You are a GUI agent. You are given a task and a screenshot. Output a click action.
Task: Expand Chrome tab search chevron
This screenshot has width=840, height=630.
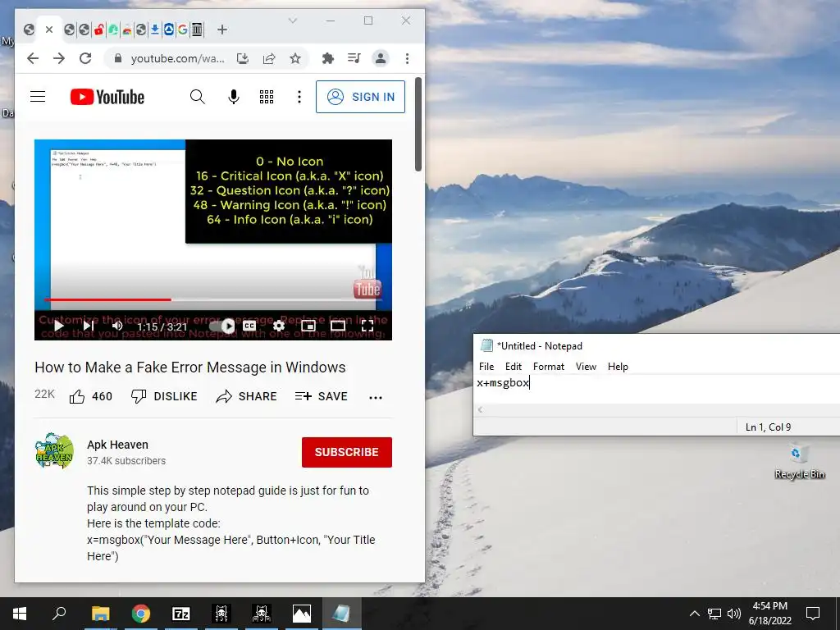[x=293, y=21]
